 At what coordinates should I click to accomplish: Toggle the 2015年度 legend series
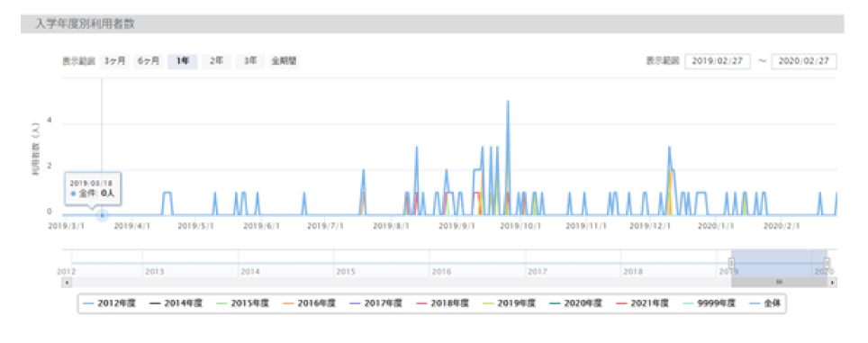click(x=243, y=303)
